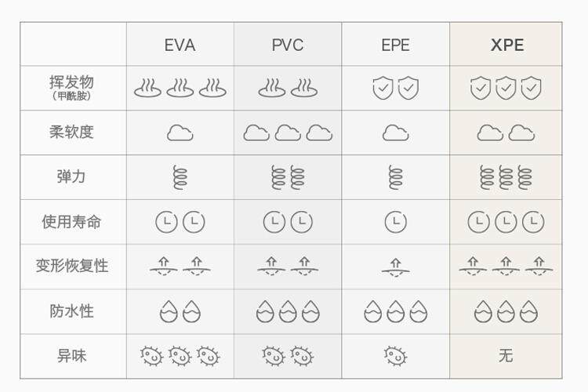Image resolution: width=588 pixels, height=392 pixels.
Task: Click the 防水性 row label
Action: [71, 311]
